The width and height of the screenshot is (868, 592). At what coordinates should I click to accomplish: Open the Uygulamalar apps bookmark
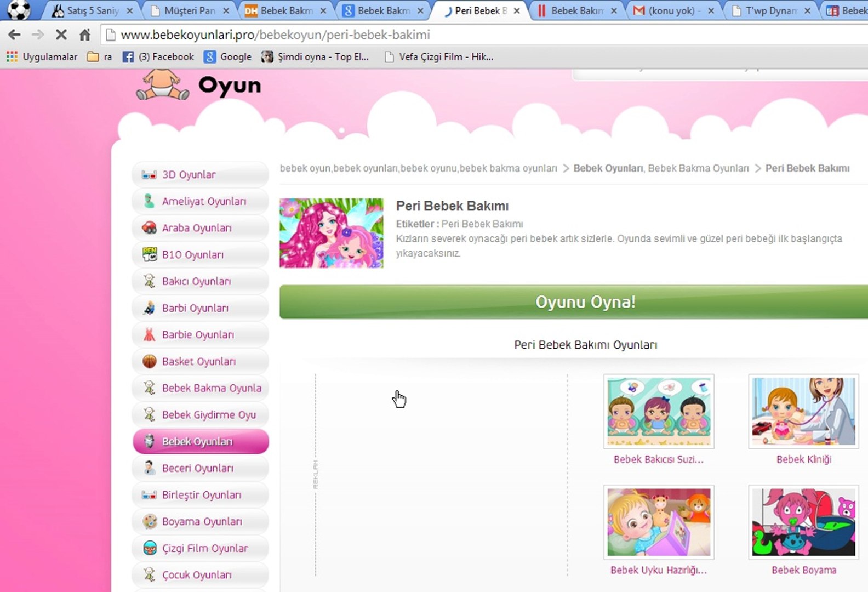[42, 57]
